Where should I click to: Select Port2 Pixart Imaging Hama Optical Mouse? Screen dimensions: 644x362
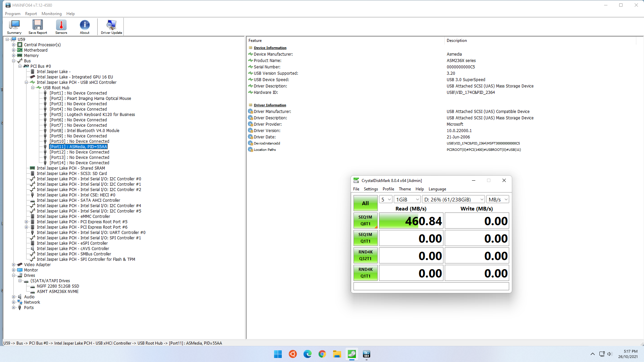90,99
